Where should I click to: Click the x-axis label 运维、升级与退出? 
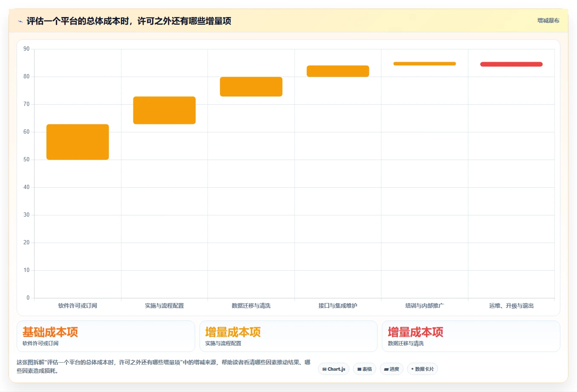click(x=511, y=306)
